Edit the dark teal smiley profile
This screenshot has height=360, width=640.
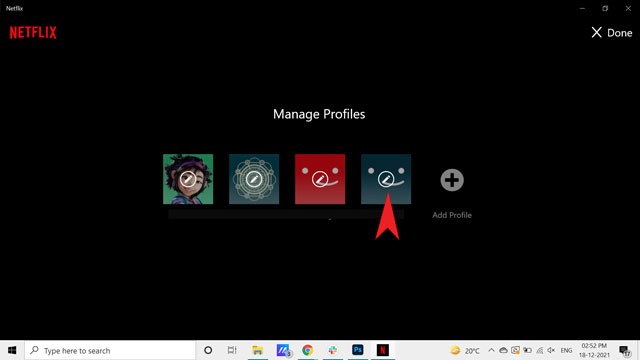[386, 179]
